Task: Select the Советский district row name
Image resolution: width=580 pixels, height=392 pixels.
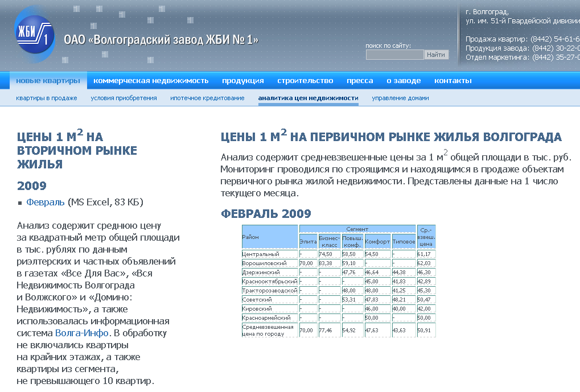Action: click(270, 299)
